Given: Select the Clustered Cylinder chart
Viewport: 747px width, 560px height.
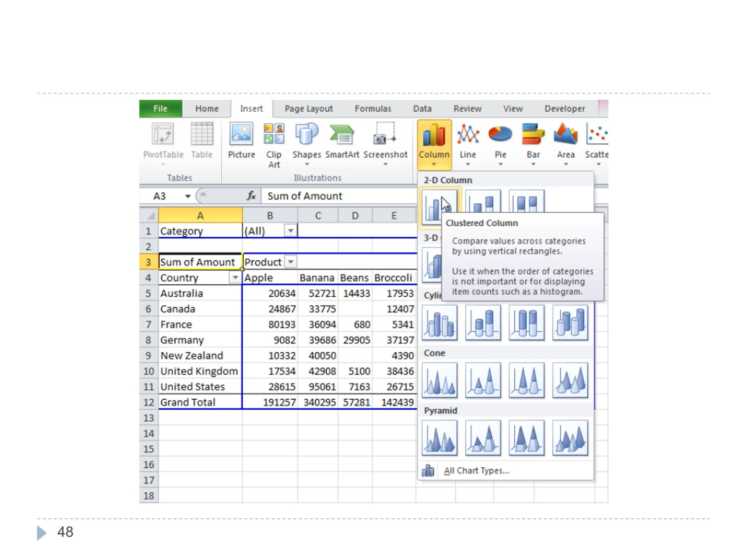Looking at the screenshot, I should click(439, 322).
